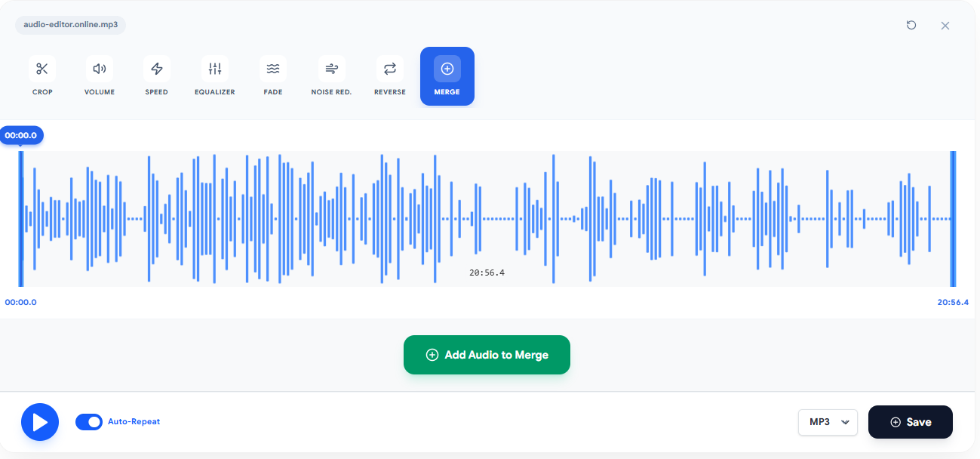Click the Save button
980x459 pixels.
pos(911,422)
